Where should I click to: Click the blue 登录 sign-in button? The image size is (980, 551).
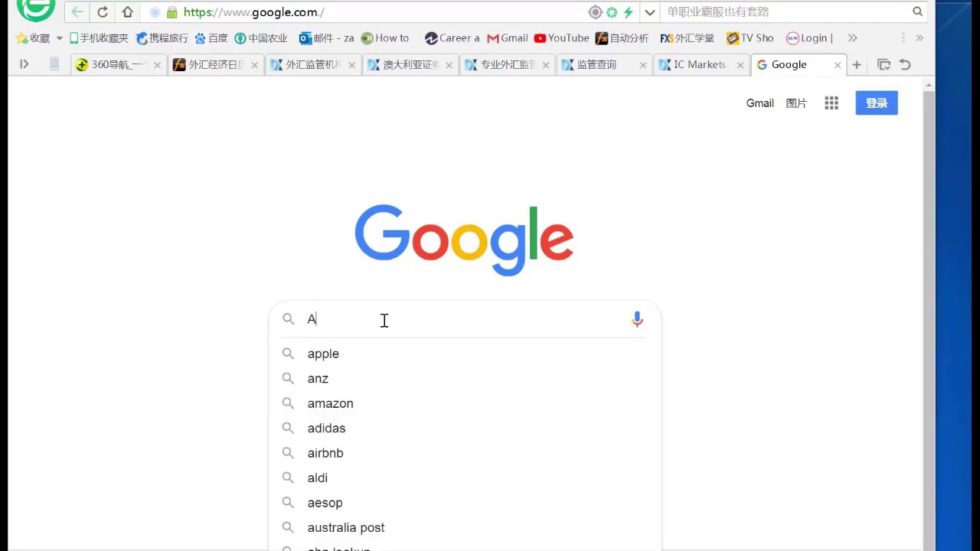click(x=877, y=103)
